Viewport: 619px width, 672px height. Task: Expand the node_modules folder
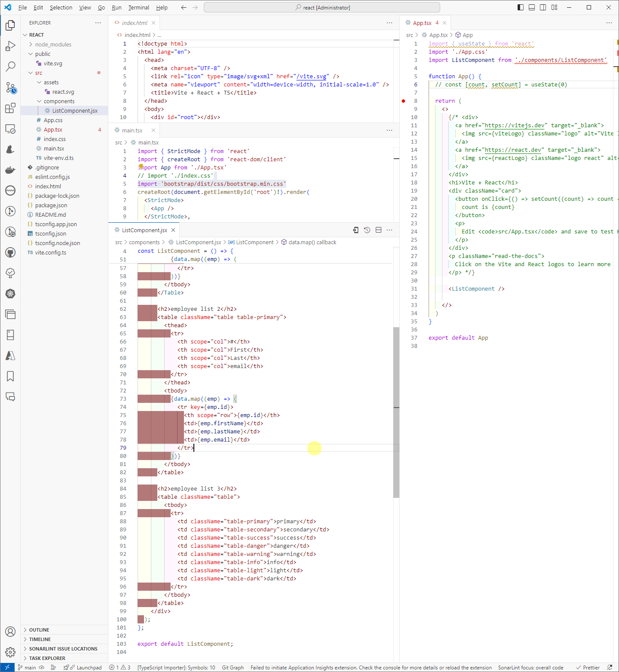[x=31, y=44]
